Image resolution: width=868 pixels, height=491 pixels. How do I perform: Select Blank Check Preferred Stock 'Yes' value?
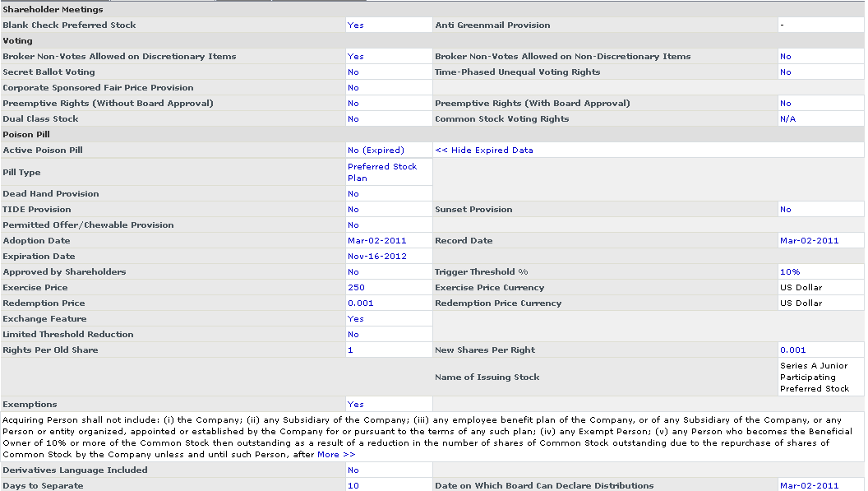pos(355,25)
